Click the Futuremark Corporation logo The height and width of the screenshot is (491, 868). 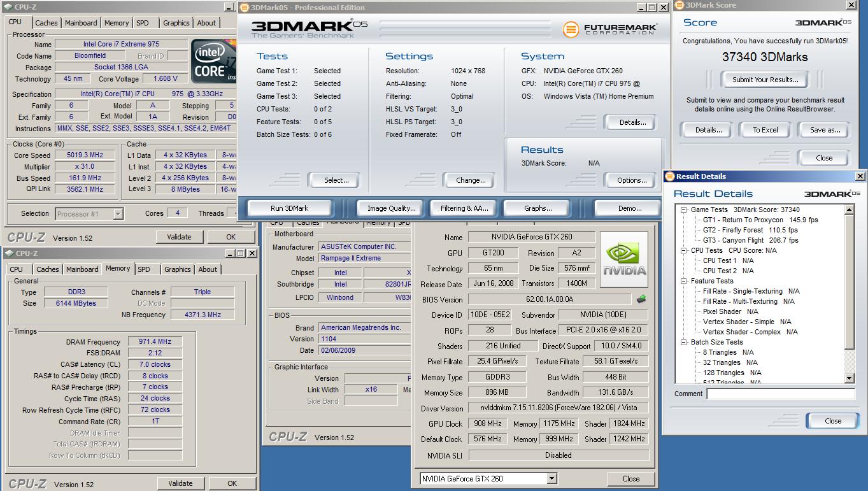(x=610, y=29)
